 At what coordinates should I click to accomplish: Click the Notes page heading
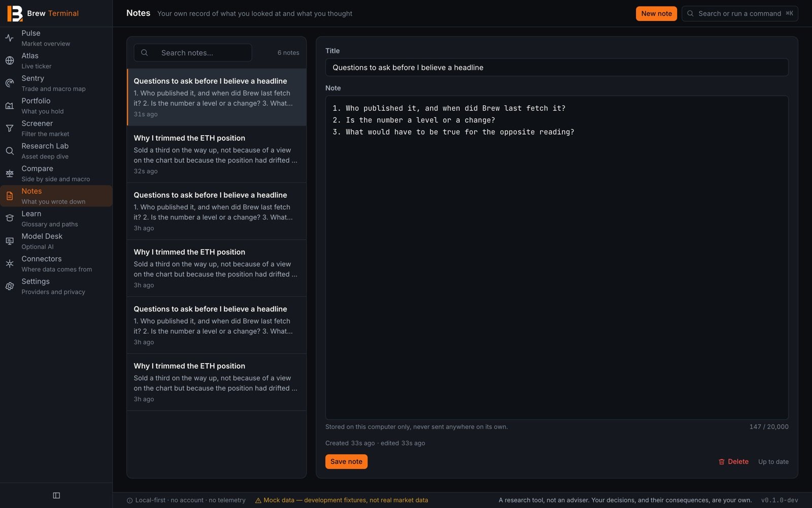tap(138, 13)
